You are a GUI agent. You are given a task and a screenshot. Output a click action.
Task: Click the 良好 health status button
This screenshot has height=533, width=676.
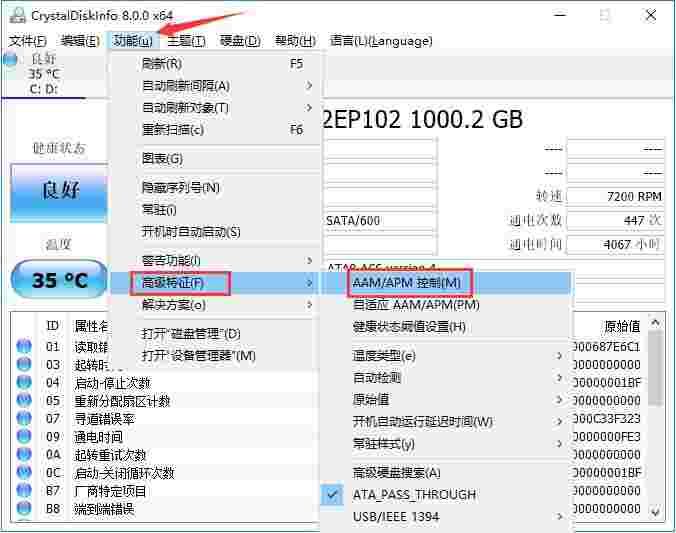(59, 193)
